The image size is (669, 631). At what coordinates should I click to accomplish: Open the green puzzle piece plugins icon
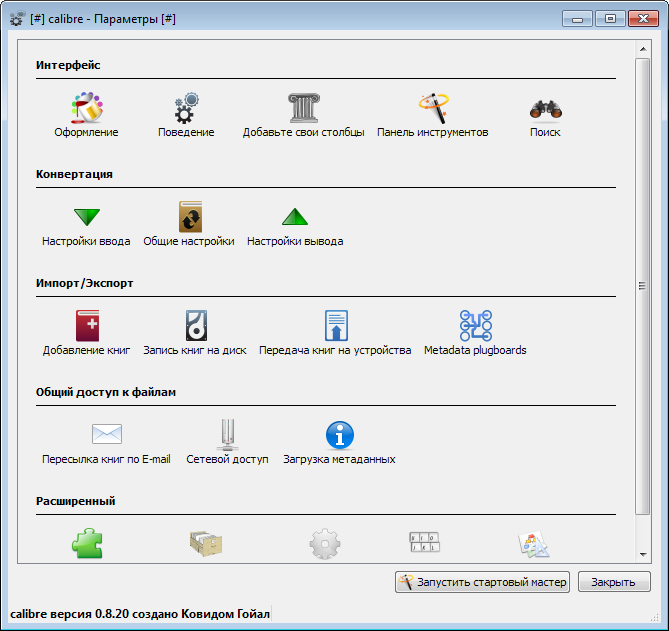coord(87,544)
